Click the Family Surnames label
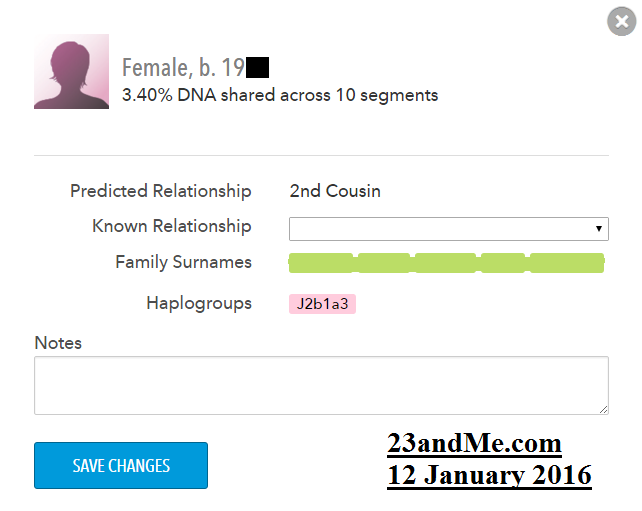Image resolution: width=642 pixels, height=511 pixels. 183,262
